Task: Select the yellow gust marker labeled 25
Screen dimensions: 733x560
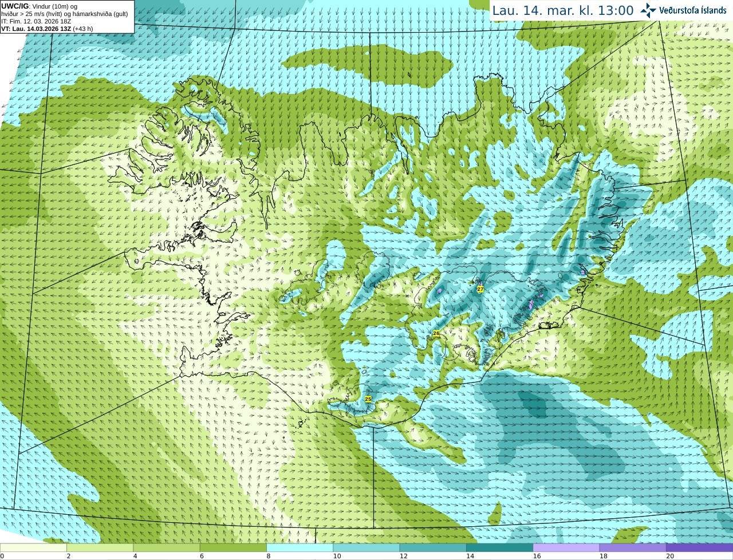Action: [368, 399]
